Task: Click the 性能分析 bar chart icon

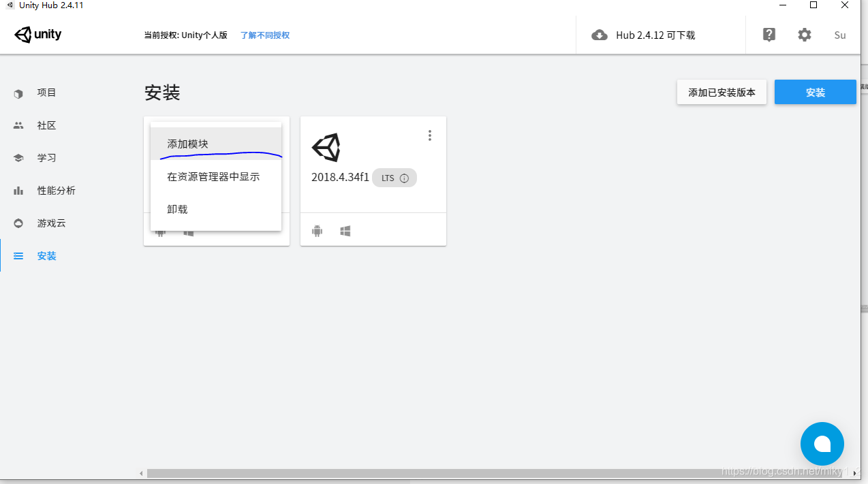Action: (x=18, y=191)
